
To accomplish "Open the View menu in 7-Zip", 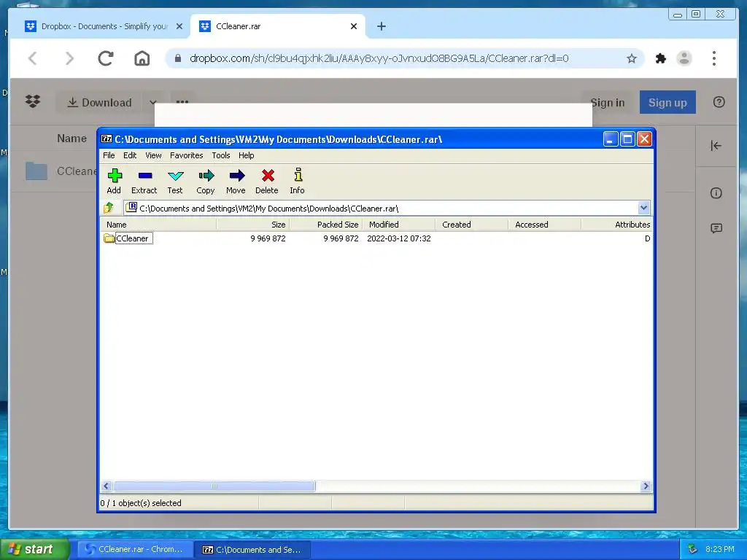I will point(153,155).
